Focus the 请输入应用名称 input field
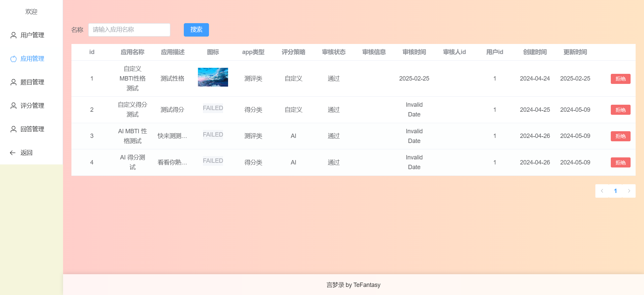This screenshot has width=644, height=295. click(129, 30)
